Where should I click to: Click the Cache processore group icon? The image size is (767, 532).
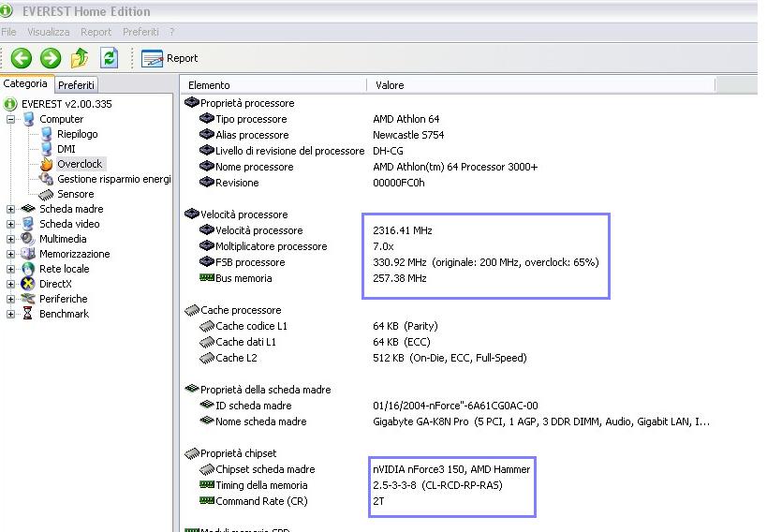click(192, 310)
